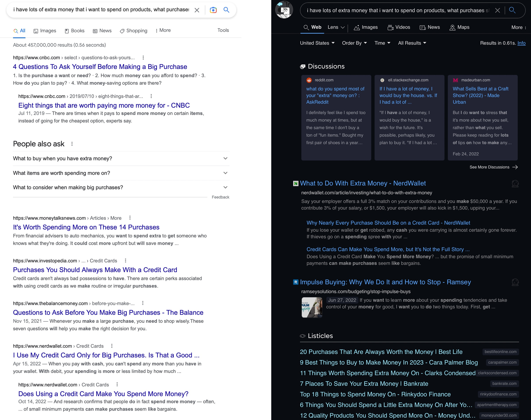Open options dots for first CNBC result
Viewport: 531px width, 420px height.
pyautogui.click(x=143, y=57)
